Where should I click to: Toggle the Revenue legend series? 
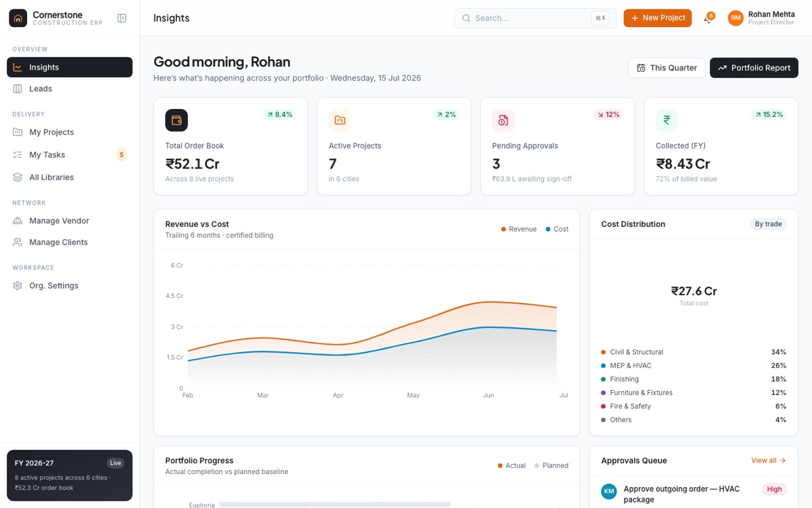coord(519,229)
